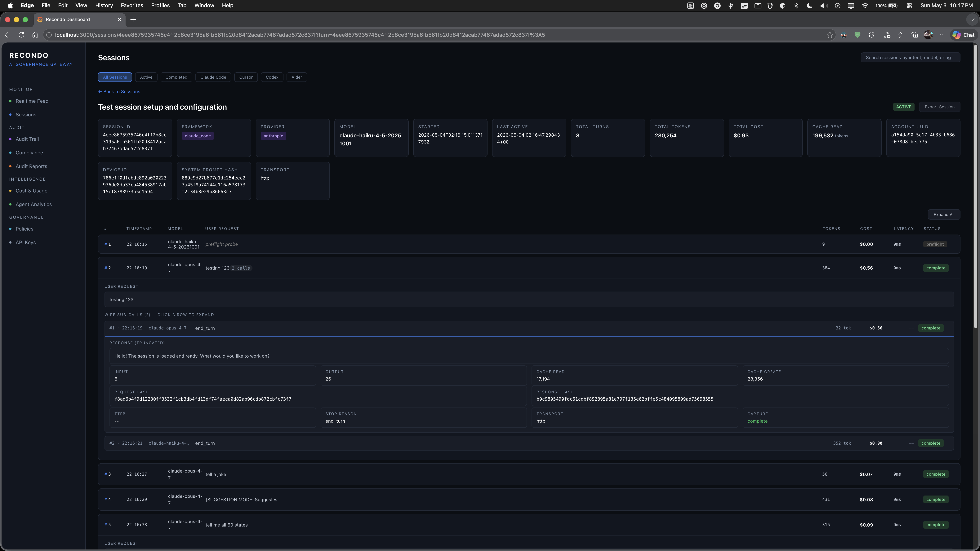Filter sessions by Aider
Image resolution: width=980 pixels, height=551 pixels.
click(297, 77)
